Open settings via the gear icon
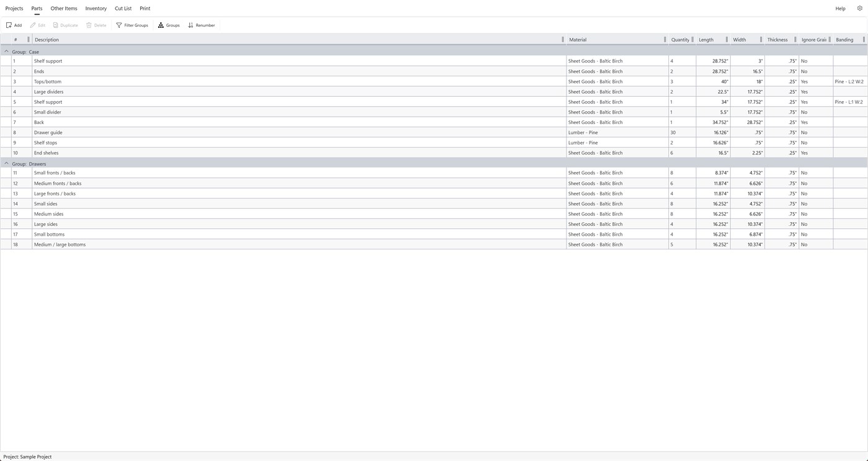Screen dimensions: 868x461 click(x=860, y=8)
